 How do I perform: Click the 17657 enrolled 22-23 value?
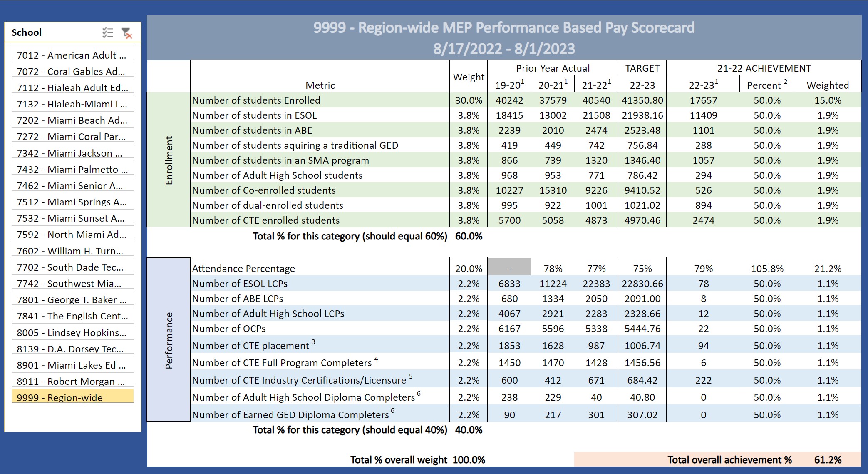(703, 100)
